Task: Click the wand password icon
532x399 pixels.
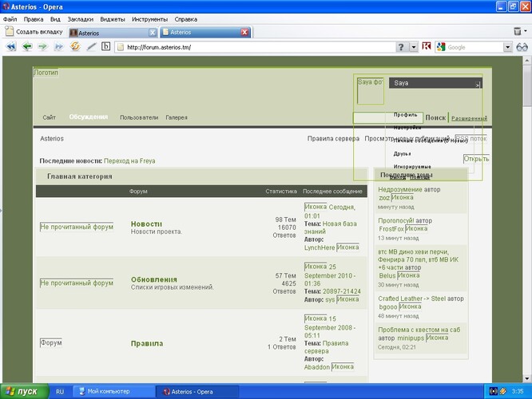Action: pos(89,47)
